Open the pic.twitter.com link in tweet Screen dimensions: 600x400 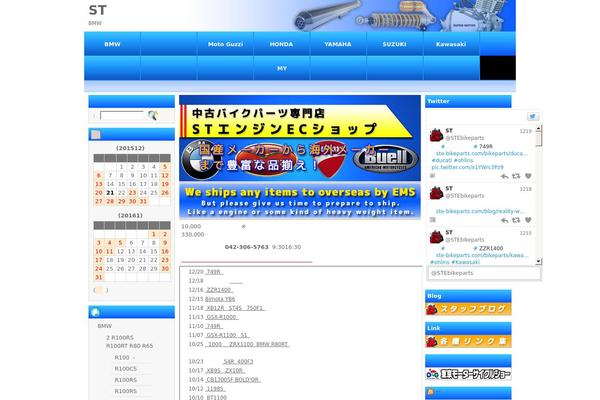468,167
